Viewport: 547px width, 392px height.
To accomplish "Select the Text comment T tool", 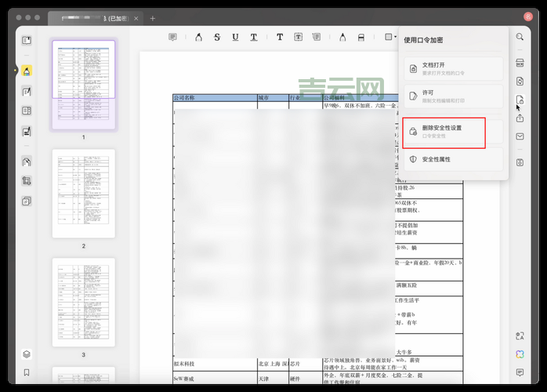I will tap(280, 37).
